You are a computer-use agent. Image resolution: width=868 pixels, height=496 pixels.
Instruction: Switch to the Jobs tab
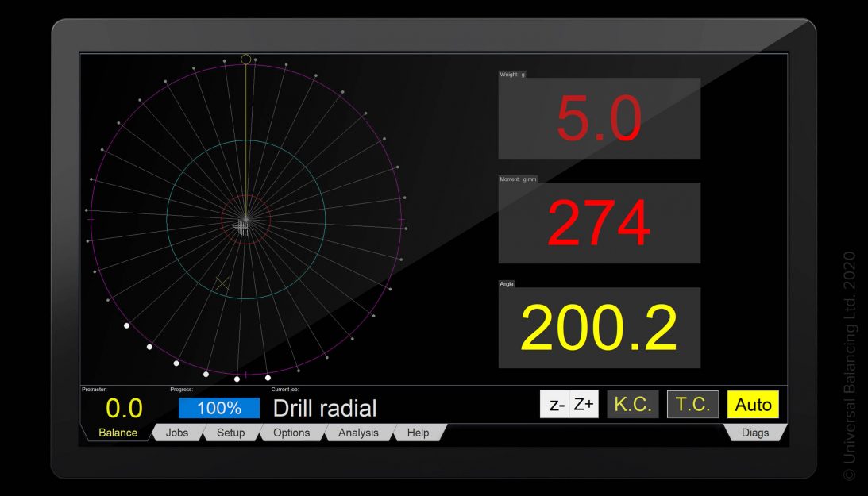pos(177,433)
